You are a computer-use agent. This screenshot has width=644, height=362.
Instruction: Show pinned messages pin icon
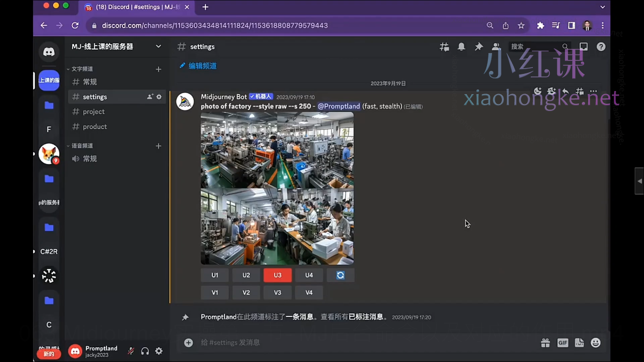tap(479, 47)
